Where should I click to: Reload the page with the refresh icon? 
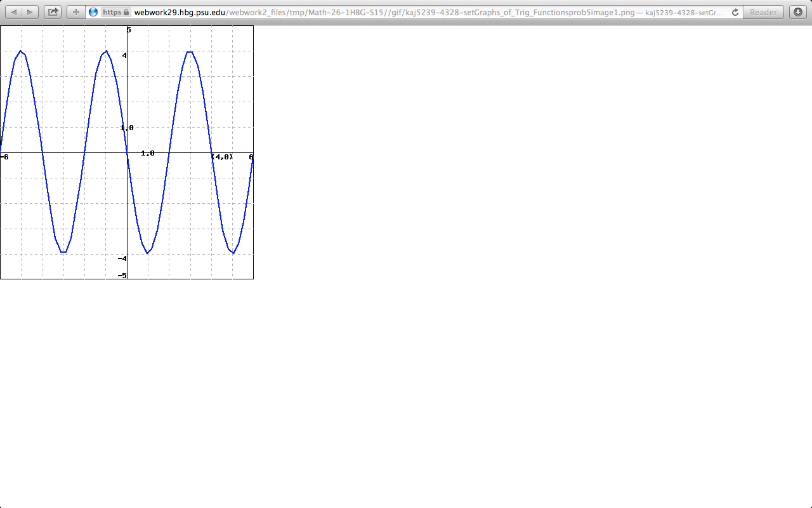coord(734,11)
